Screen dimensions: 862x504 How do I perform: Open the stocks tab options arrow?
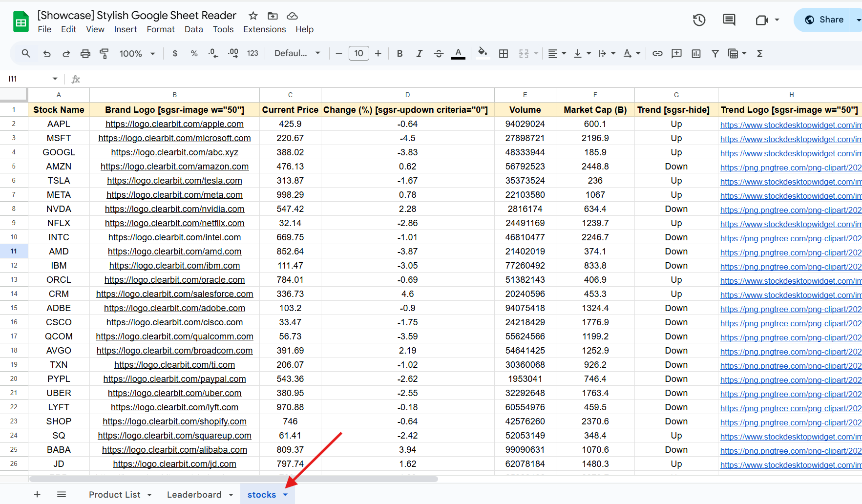[285, 495]
